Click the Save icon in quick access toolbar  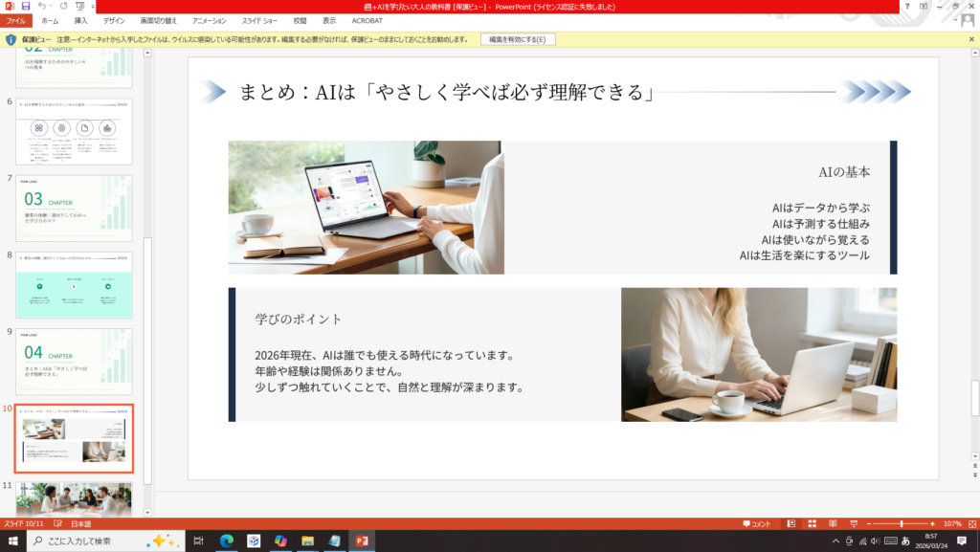26,6
